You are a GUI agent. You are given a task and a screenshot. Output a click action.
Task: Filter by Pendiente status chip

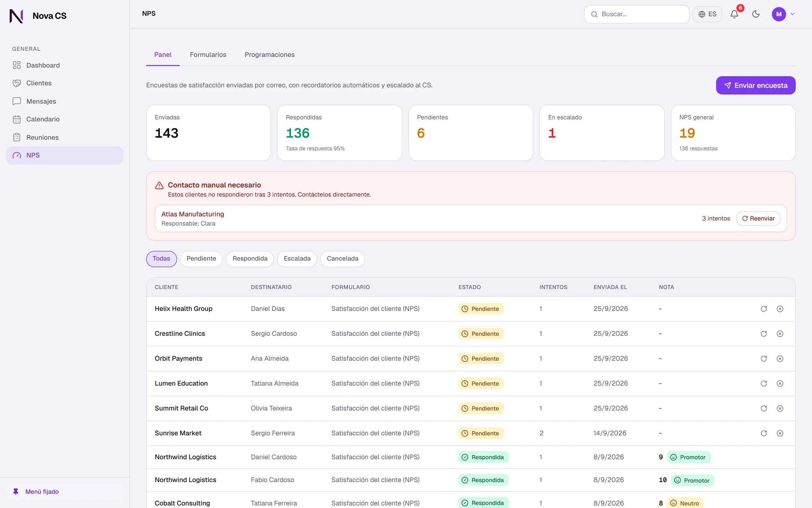pyautogui.click(x=201, y=259)
